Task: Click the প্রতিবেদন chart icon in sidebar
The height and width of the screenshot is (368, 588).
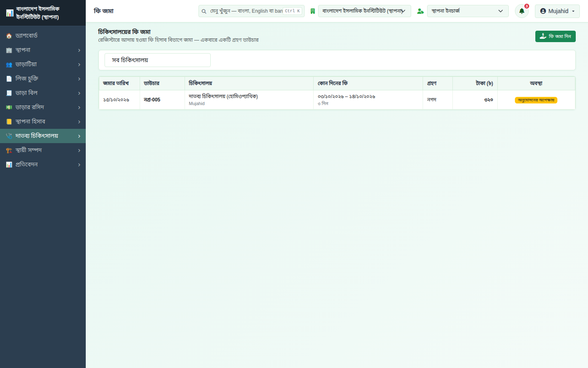Action: 9,165
